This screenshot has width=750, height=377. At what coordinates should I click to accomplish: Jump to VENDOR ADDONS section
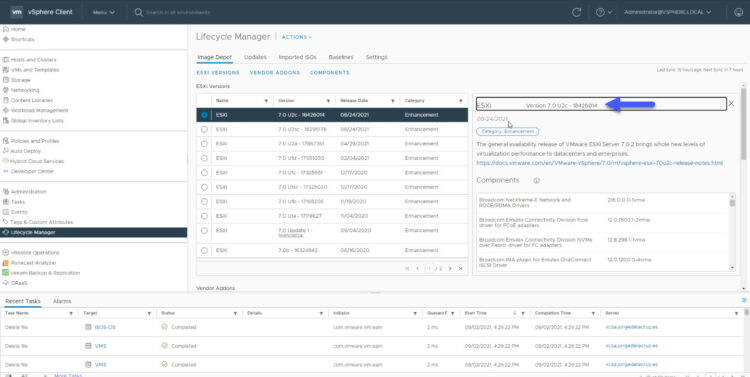click(275, 73)
